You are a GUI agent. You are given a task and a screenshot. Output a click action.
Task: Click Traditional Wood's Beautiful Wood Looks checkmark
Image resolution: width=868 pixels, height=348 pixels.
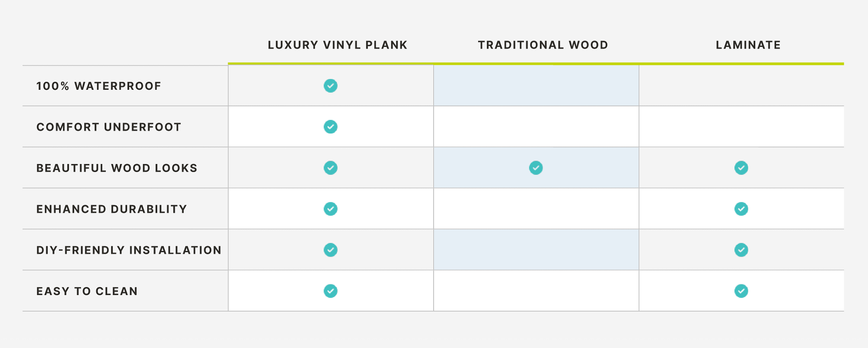coord(536,168)
